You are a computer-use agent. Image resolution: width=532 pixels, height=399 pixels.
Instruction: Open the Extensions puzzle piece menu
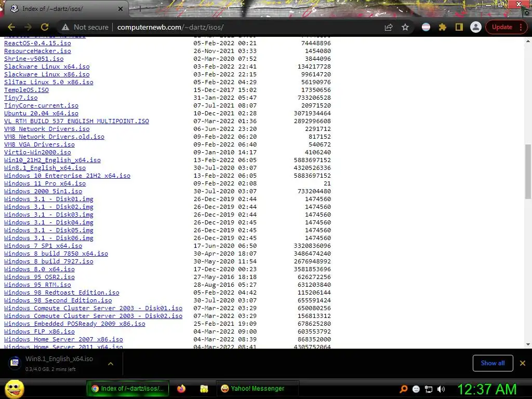click(443, 27)
